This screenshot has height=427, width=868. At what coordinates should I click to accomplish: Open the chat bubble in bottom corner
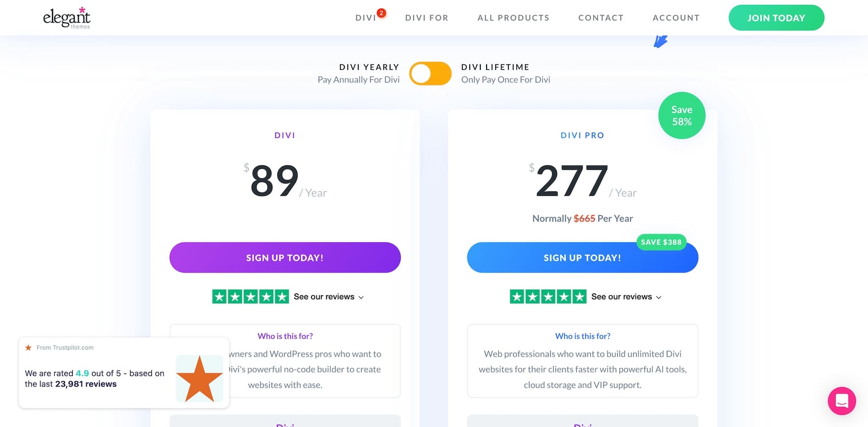coord(841,401)
